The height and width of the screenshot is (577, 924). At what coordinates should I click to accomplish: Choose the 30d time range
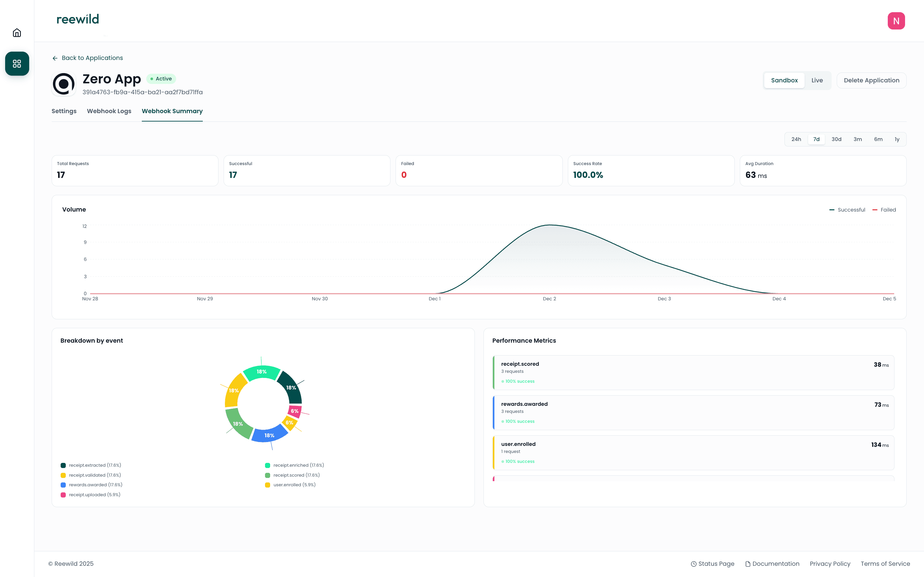pyautogui.click(x=836, y=139)
